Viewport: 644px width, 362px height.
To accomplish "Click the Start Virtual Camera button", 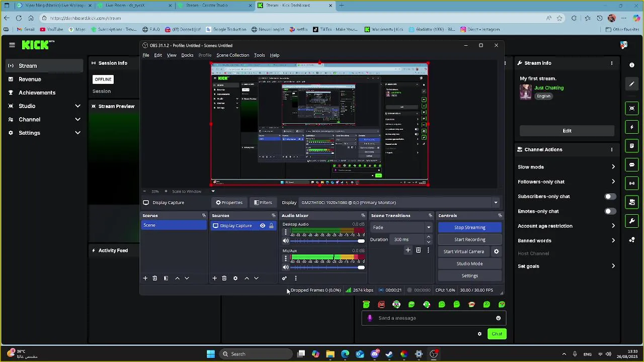I will (463, 251).
